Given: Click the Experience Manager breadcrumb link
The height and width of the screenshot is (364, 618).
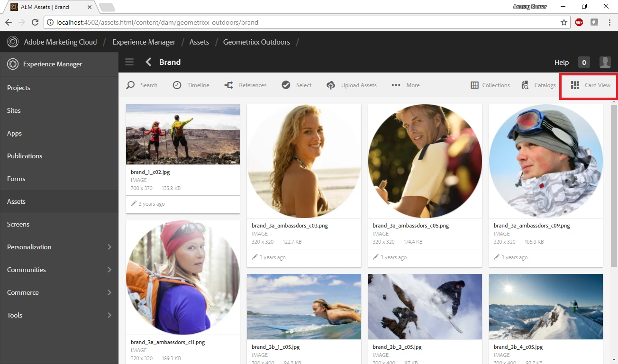Looking at the screenshot, I should pos(144,42).
